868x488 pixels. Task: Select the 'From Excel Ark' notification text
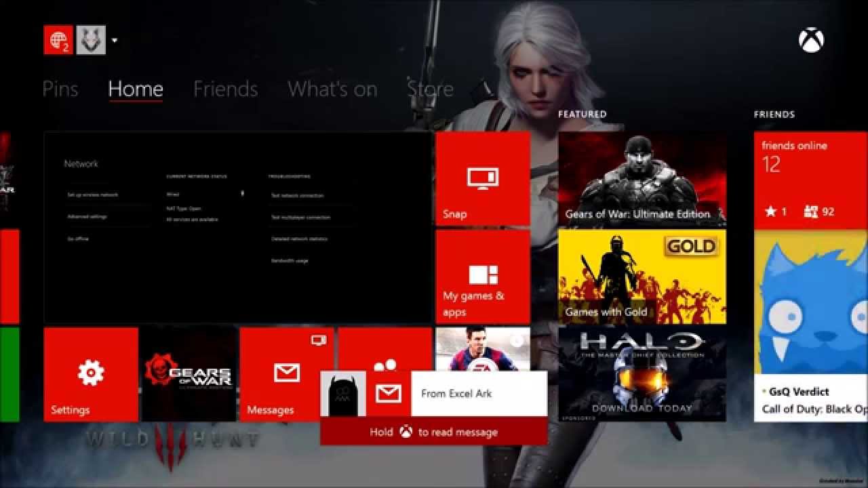tap(456, 393)
